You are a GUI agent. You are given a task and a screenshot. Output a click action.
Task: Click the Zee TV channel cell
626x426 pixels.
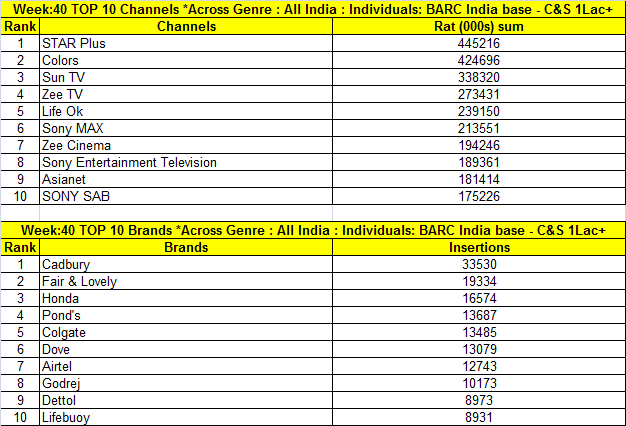tap(186, 94)
